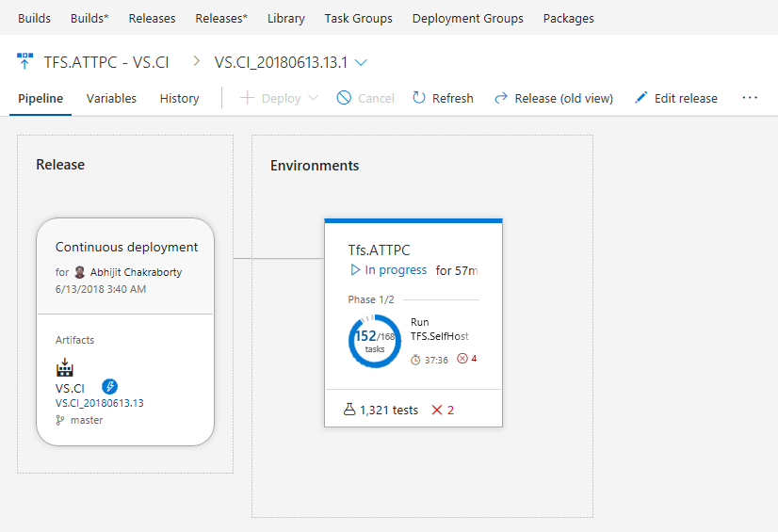Switch to the Variables tab

pos(111,98)
